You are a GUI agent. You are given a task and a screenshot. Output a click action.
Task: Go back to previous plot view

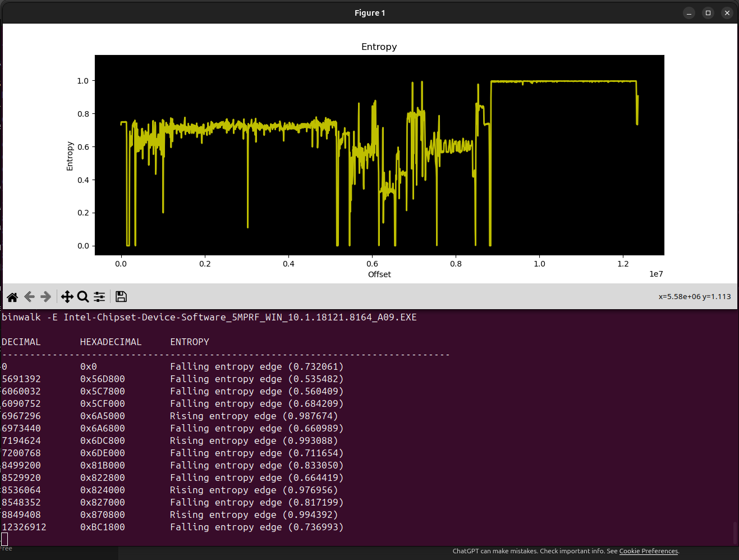[29, 297]
